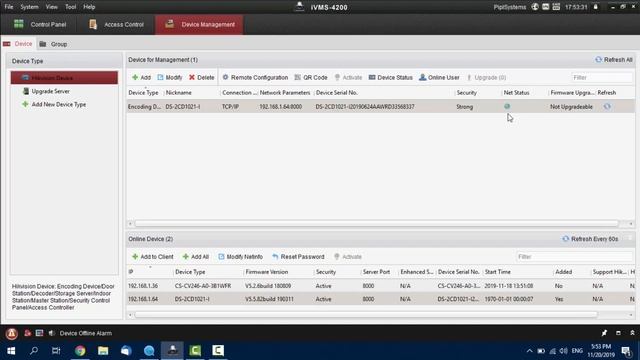
Task: Click the Delete device button
Action: (202, 78)
